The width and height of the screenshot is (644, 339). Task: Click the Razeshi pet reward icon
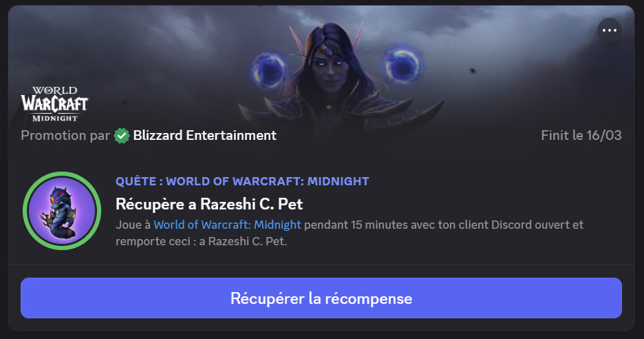pyautogui.click(x=62, y=211)
